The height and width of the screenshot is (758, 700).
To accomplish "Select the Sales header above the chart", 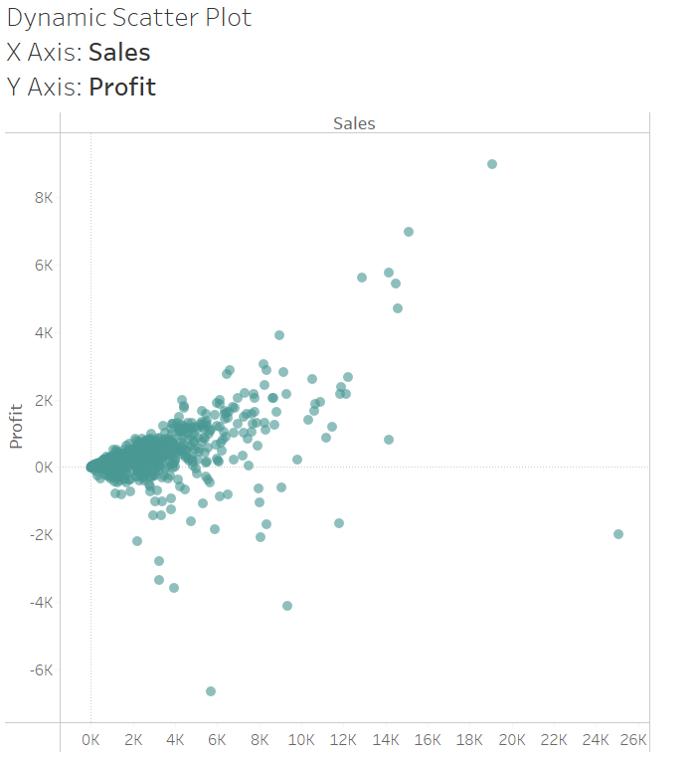I will 354,123.
